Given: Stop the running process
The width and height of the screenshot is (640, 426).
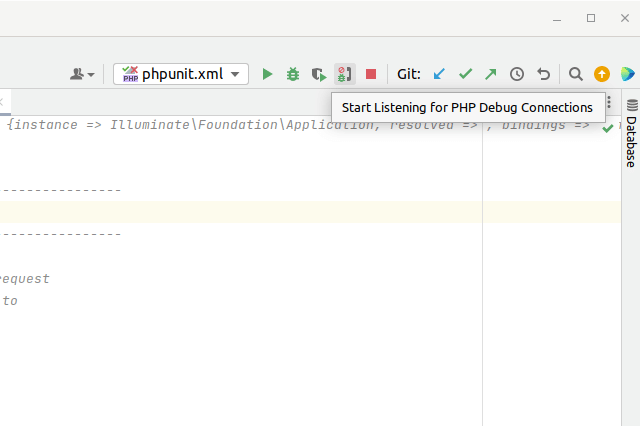Looking at the screenshot, I should (371, 74).
